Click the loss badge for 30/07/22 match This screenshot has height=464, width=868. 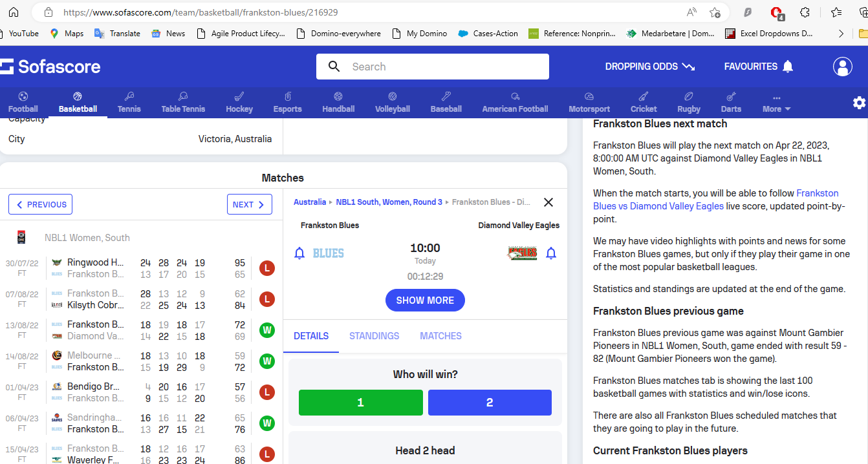[266, 268]
